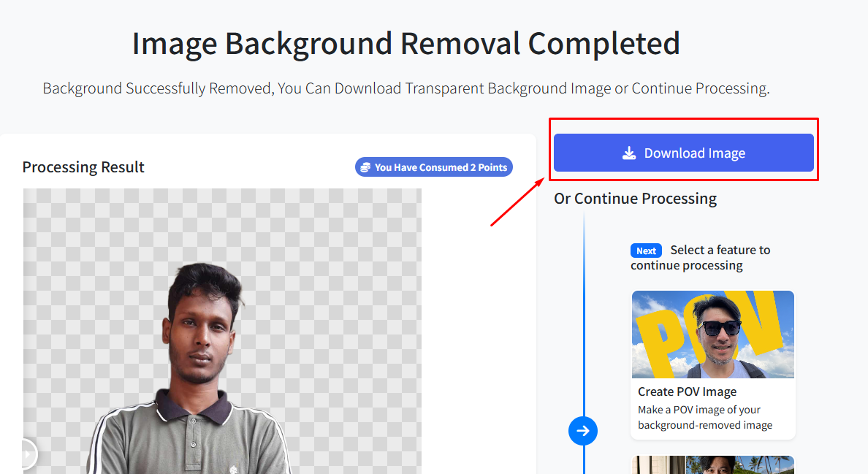Viewport: 868px width, 474px height.
Task: Click the Or Continue Processing heading
Action: [635, 198]
